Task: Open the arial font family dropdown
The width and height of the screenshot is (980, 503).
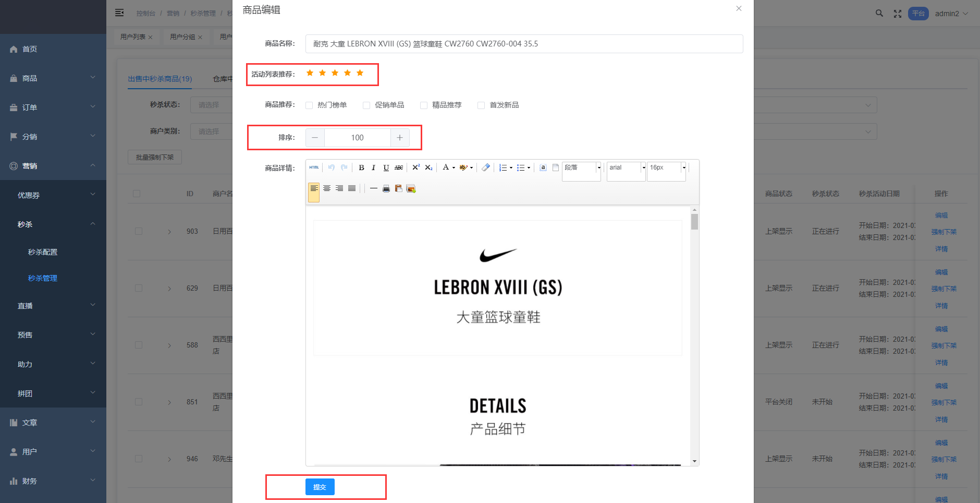Action: tap(627, 171)
